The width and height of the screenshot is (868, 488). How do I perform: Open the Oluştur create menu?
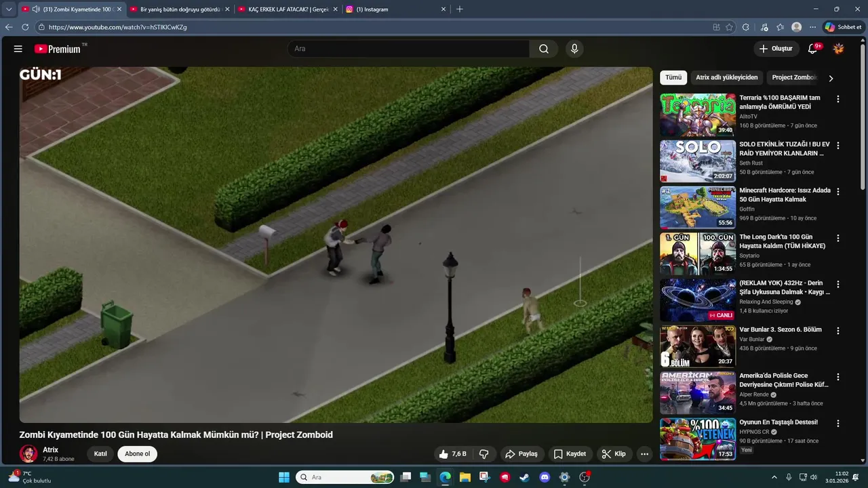(x=775, y=49)
